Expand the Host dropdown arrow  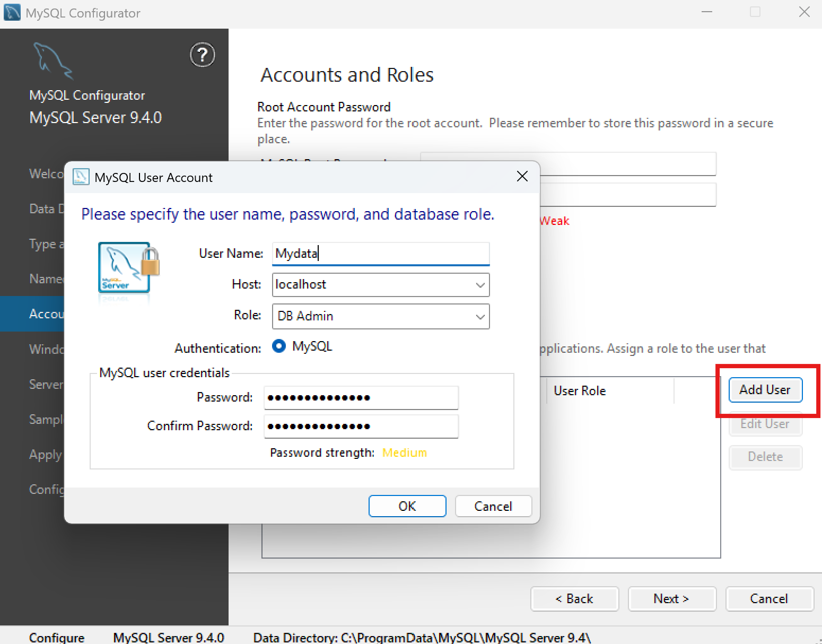coord(480,285)
